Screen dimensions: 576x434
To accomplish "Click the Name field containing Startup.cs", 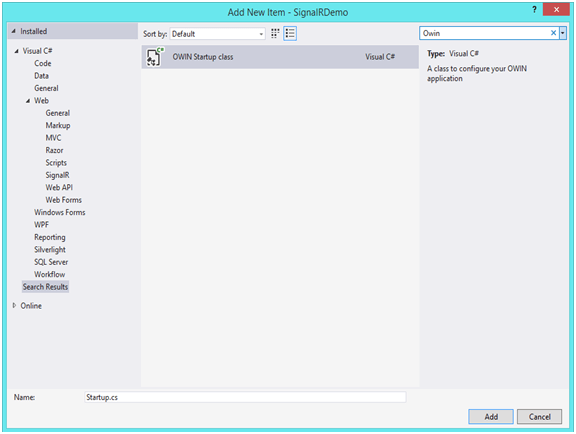I will click(x=245, y=397).
